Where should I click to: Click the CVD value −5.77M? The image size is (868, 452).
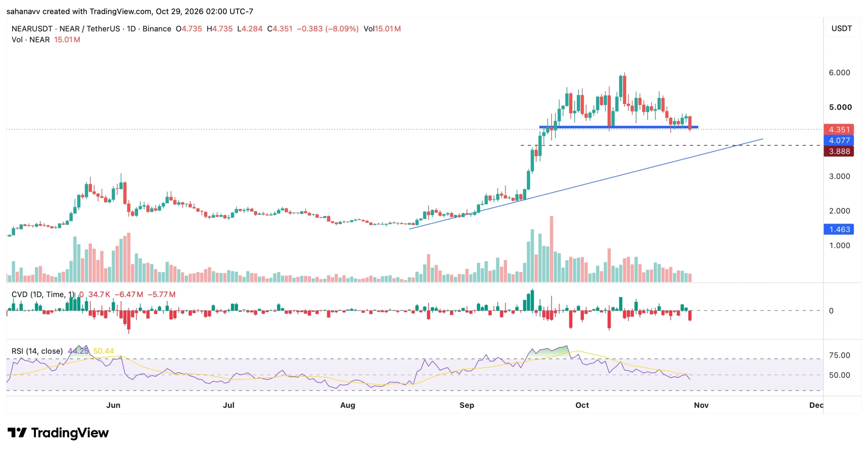(x=161, y=294)
